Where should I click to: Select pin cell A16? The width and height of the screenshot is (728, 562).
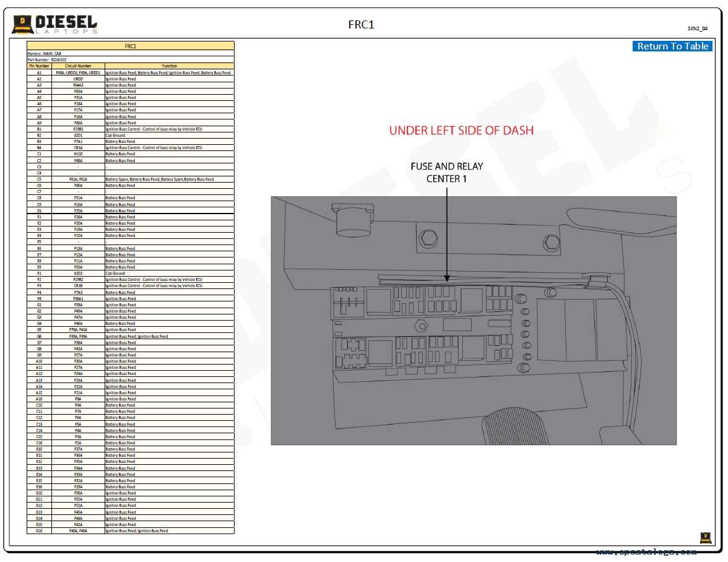click(x=39, y=399)
